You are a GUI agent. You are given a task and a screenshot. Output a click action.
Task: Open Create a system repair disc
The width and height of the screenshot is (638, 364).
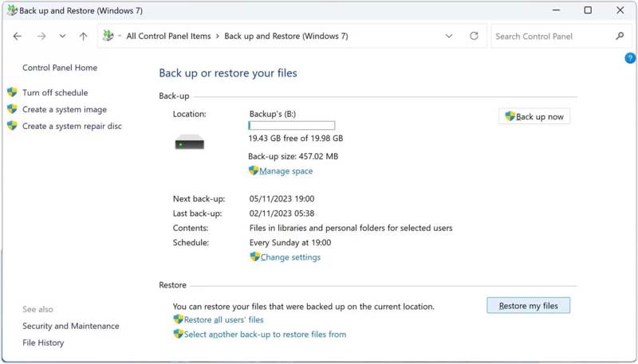pos(72,127)
